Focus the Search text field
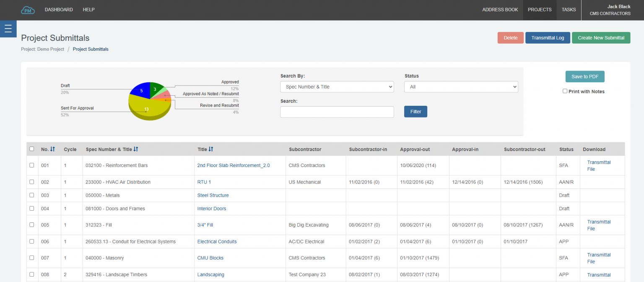The width and height of the screenshot is (644, 282). [337, 112]
